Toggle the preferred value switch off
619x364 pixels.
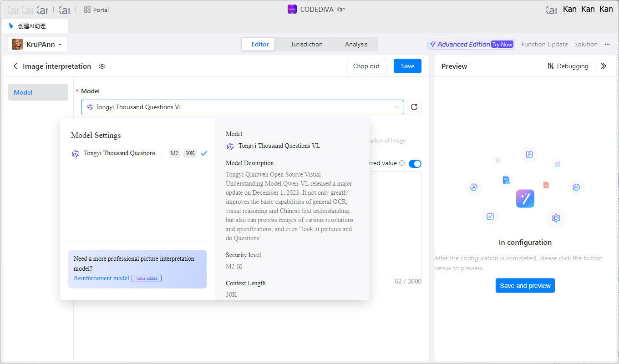pos(415,164)
